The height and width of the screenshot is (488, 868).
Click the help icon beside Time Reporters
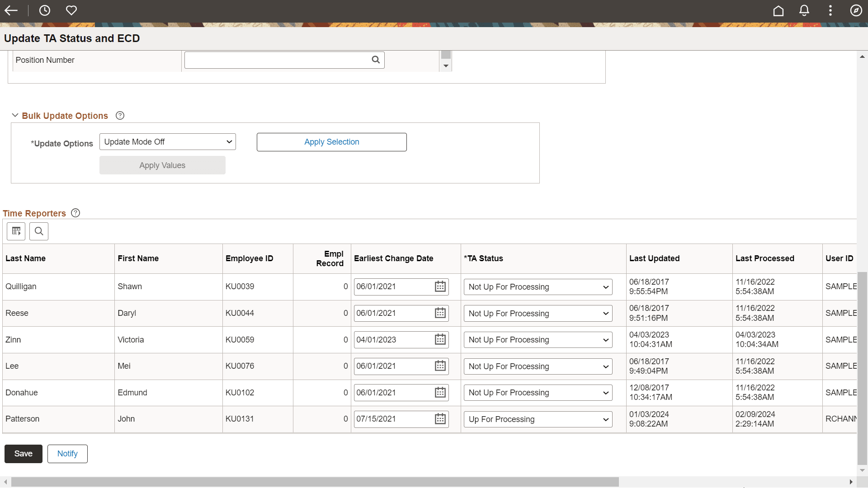(75, 213)
